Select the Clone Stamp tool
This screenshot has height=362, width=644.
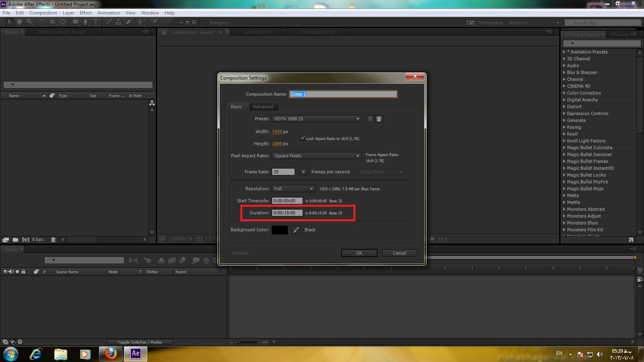tap(118, 22)
